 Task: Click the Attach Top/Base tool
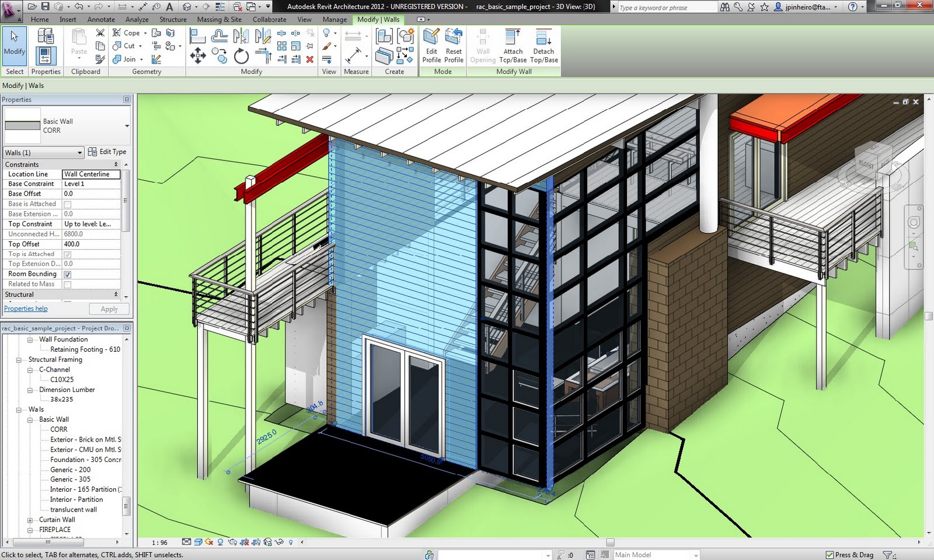pos(513,45)
